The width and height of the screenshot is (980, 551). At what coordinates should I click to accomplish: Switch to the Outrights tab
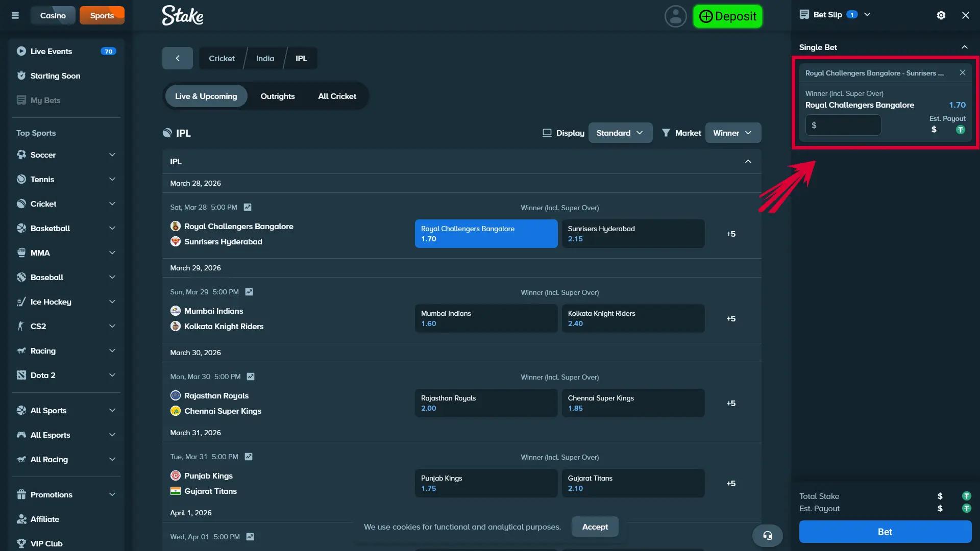[278, 96]
